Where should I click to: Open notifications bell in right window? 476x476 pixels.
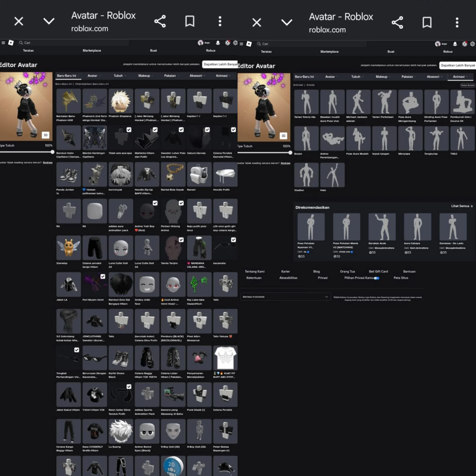[455, 44]
